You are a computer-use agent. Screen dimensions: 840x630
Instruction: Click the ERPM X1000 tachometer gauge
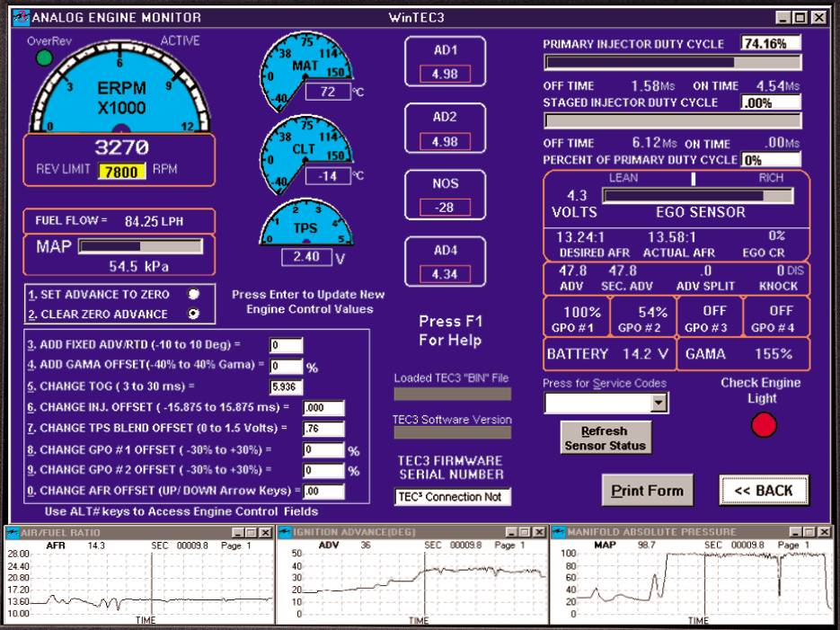[x=120, y=86]
